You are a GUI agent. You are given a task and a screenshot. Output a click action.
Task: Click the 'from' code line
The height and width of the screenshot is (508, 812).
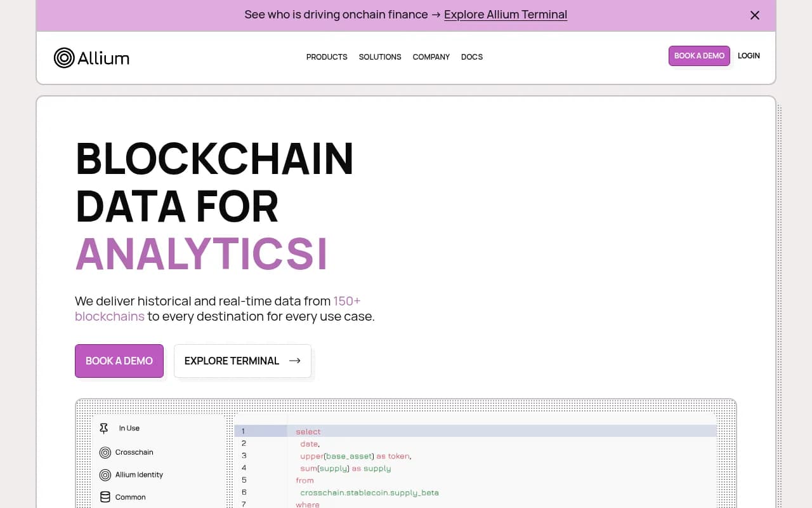[x=304, y=480]
